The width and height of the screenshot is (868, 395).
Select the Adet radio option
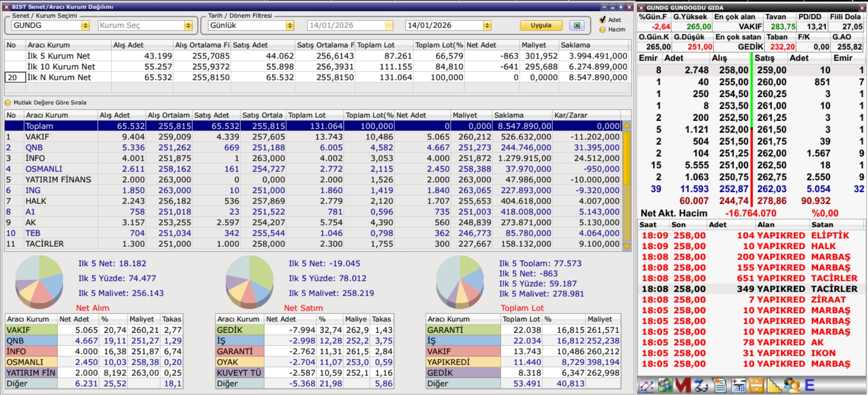click(x=603, y=19)
